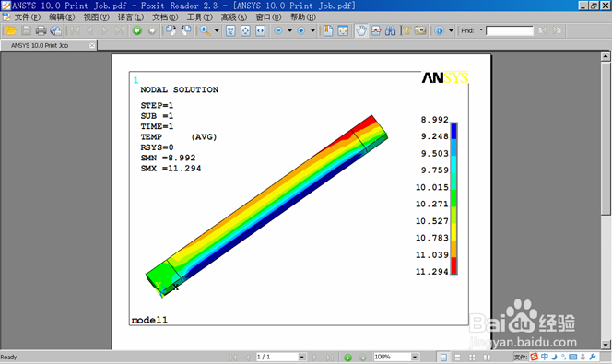Click the actual size 100% icon
The image size is (612, 364).
[230, 30]
